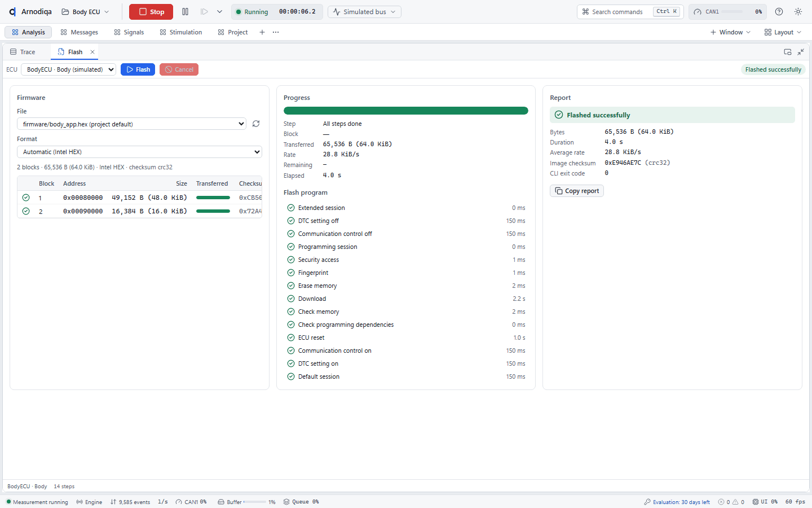Switch to the Stimulation tab

181,32
